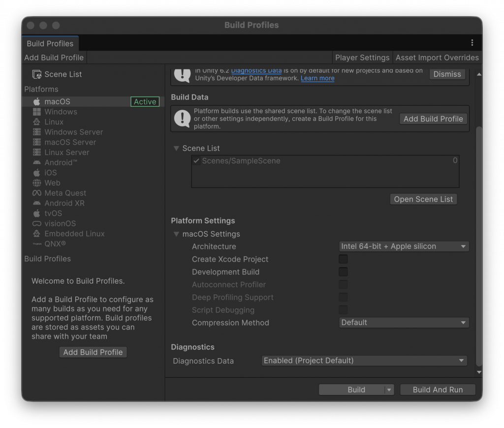Image resolution: width=504 pixels, height=428 pixels.
Task: Click the Android robot platform icon
Action: (36, 162)
